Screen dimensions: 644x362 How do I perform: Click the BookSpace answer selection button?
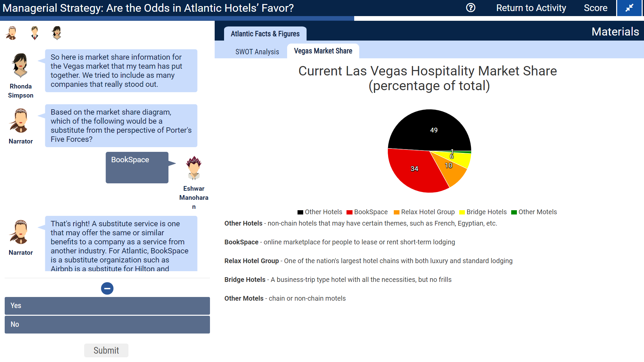pyautogui.click(x=137, y=168)
